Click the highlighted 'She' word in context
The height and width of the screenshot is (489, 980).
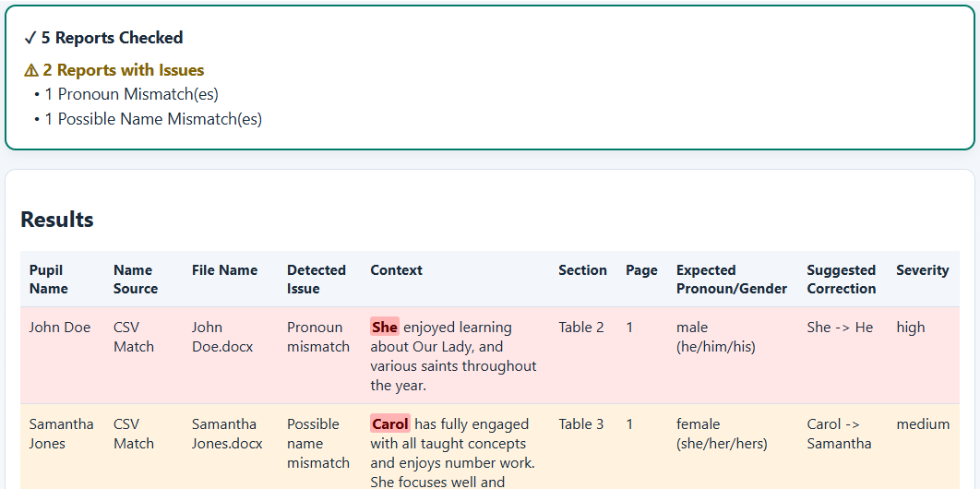(x=385, y=328)
